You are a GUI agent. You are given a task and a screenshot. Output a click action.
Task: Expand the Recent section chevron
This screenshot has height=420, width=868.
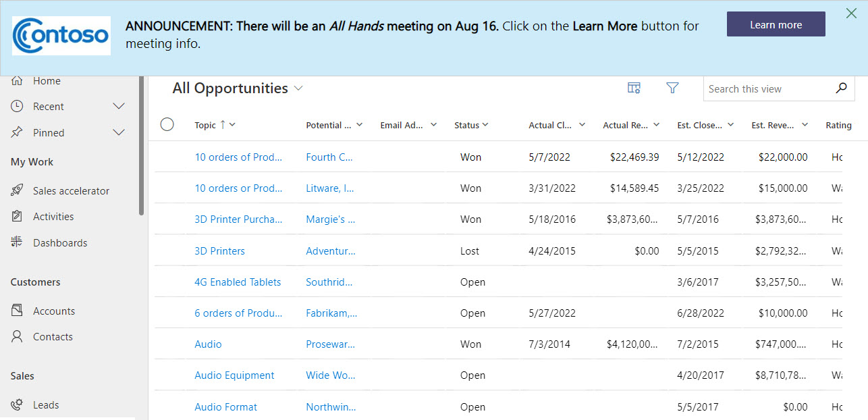click(x=119, y=107)
